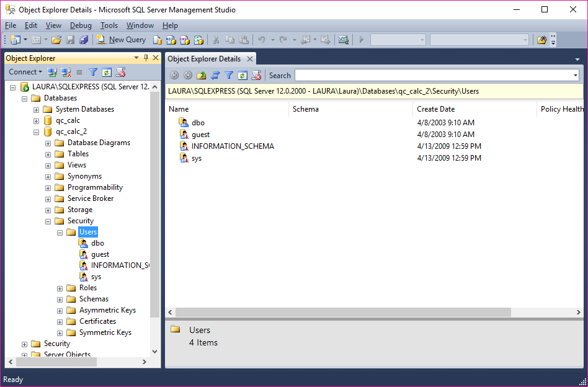
Task: Expand the System Databases folder
Action: click(37, 110)
